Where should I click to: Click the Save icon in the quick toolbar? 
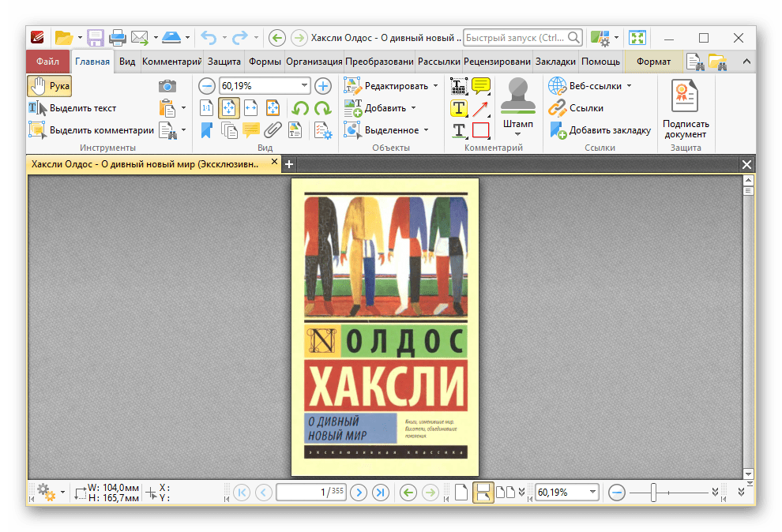[96, 38]
